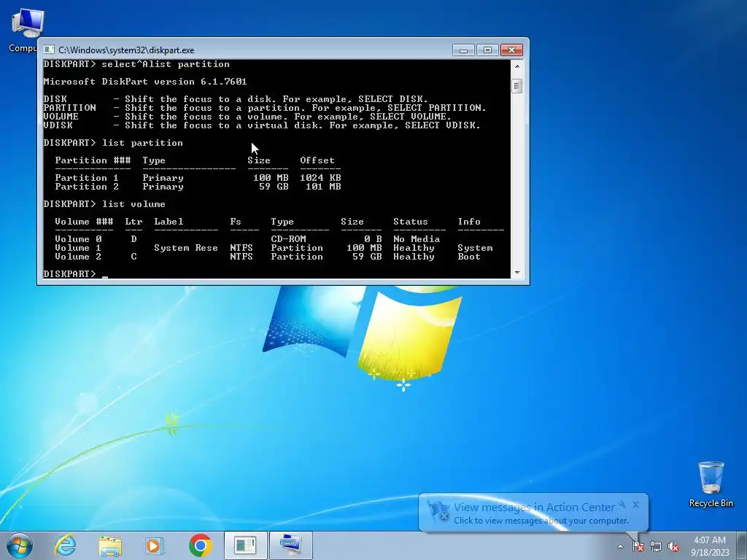The image size is (747, 560).
Task: Launch Internet Explorer from the taskbar
Action: 65,545
